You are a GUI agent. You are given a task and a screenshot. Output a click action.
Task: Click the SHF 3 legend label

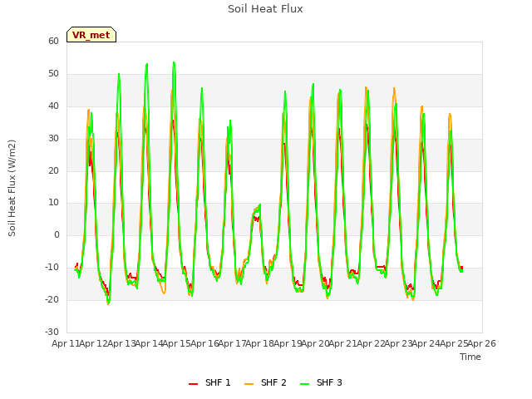click(x=329, y=382)
